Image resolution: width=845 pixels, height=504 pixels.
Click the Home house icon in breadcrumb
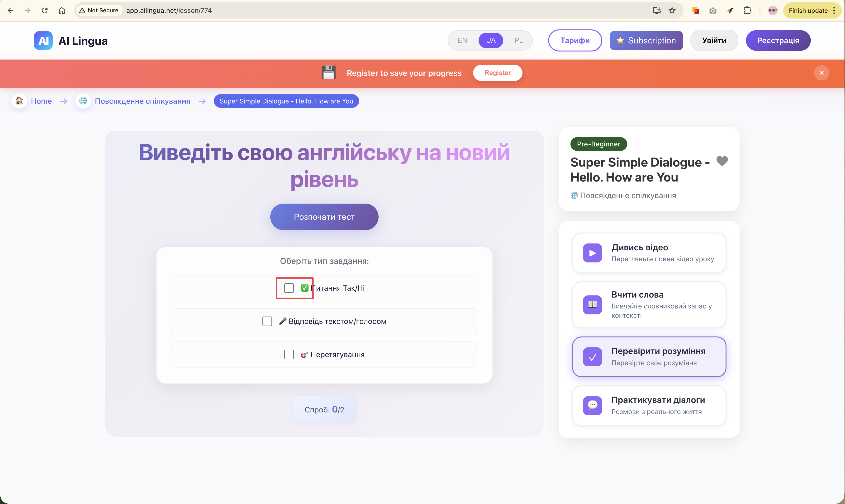click(19, 101)
